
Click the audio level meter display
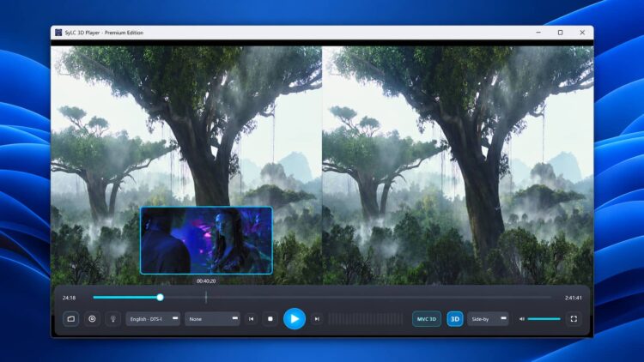pyautogui.click(x=366, y=319)
